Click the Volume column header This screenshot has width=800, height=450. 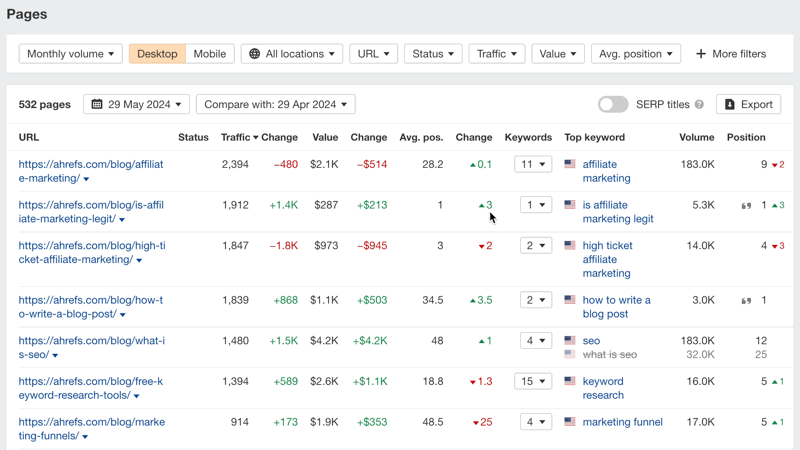coord(696,137)
